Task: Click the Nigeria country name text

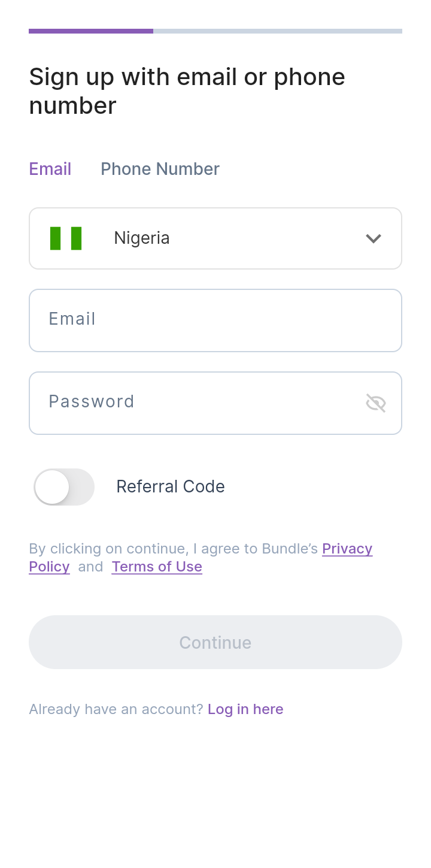Action: click(142, 238)
